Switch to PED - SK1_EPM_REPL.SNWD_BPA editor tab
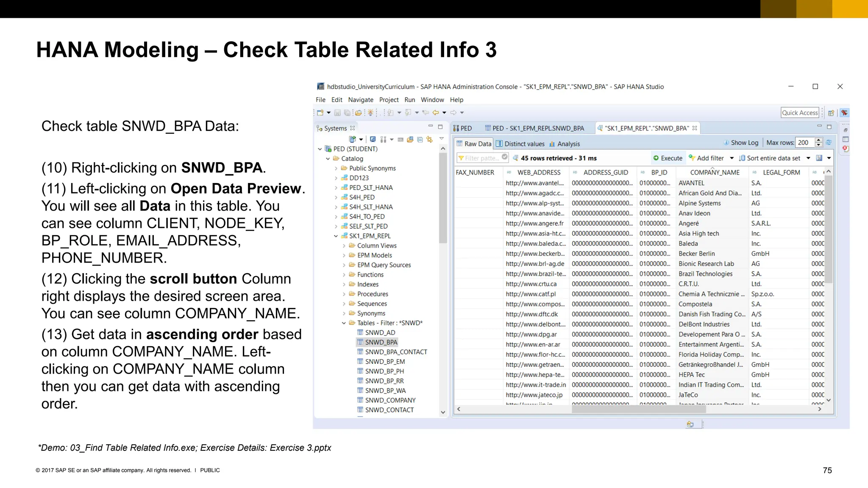The image size is (868, 488). click(534, 128)
